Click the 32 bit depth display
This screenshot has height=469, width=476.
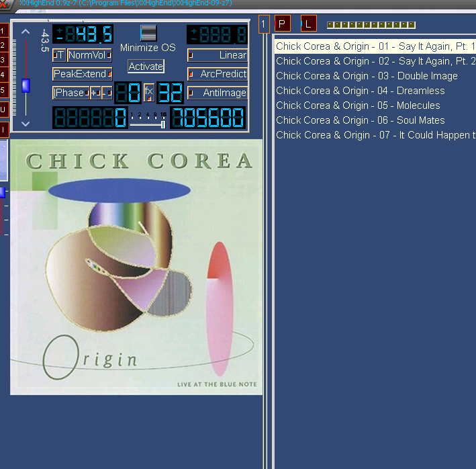tap(170, 93)
